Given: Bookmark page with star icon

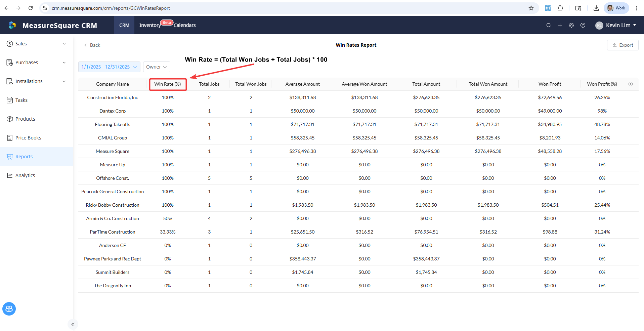Looking at the screenshot, I should click(531, 8).
